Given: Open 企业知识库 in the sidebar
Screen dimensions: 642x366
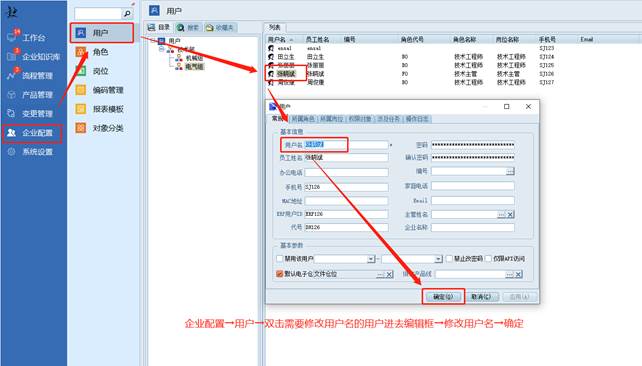Looking at the screenshot, I should [41, 56].
